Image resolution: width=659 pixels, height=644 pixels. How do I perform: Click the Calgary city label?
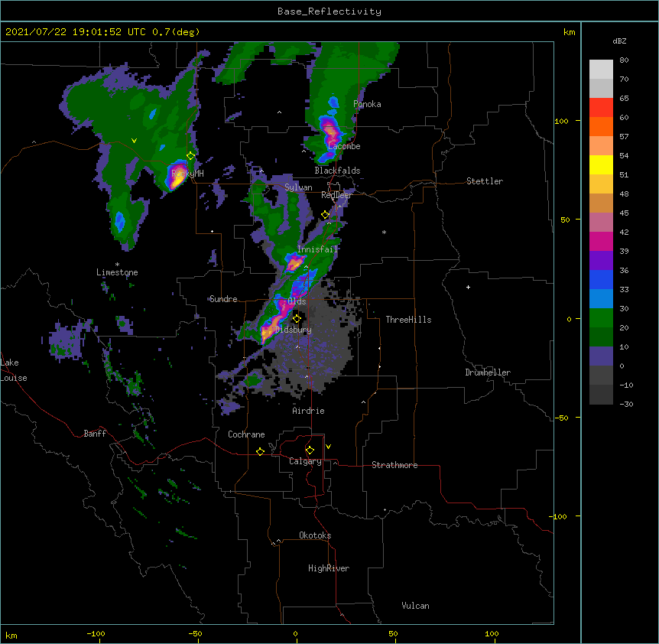click(x=306, y=461)
